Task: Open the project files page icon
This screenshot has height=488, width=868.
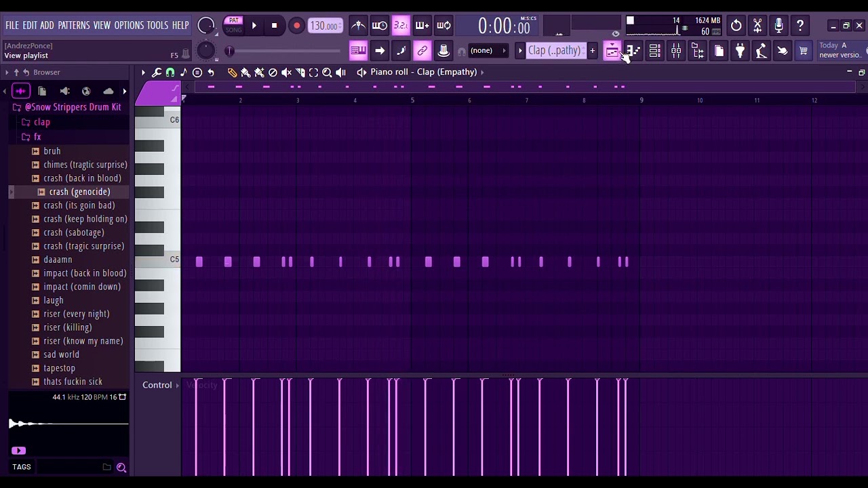Action: (719, 50)
